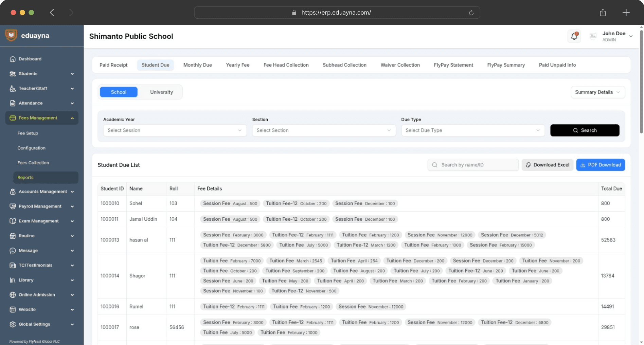This screenshot has height=345, width=644.
Task: Click the Search by name/ID field
Action: [473, 165]
